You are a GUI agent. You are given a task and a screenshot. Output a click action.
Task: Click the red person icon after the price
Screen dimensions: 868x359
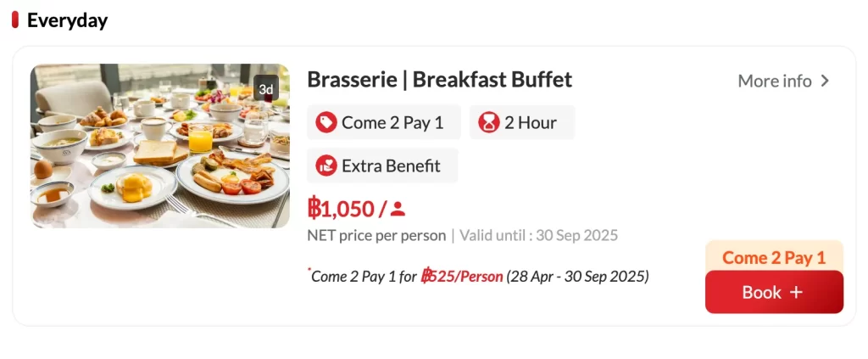[x=398, y=208]
